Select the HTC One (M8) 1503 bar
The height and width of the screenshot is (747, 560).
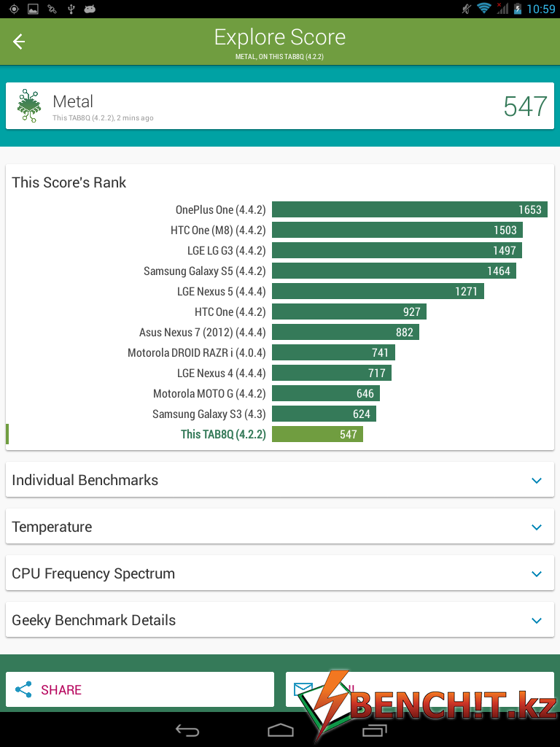pyautogui.click(x=397, y=230)
